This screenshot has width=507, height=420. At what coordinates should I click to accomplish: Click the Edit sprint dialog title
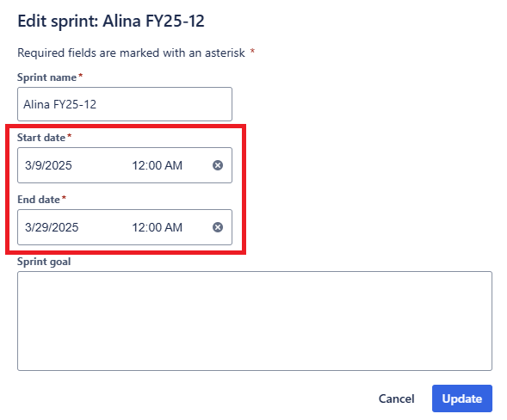tap(111, 22)
